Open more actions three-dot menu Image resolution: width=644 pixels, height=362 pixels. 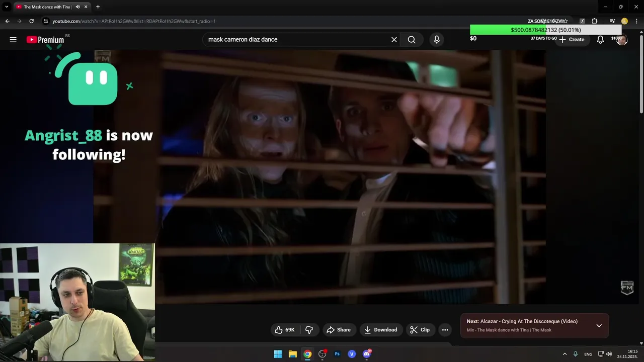click(x=445, y=330)
